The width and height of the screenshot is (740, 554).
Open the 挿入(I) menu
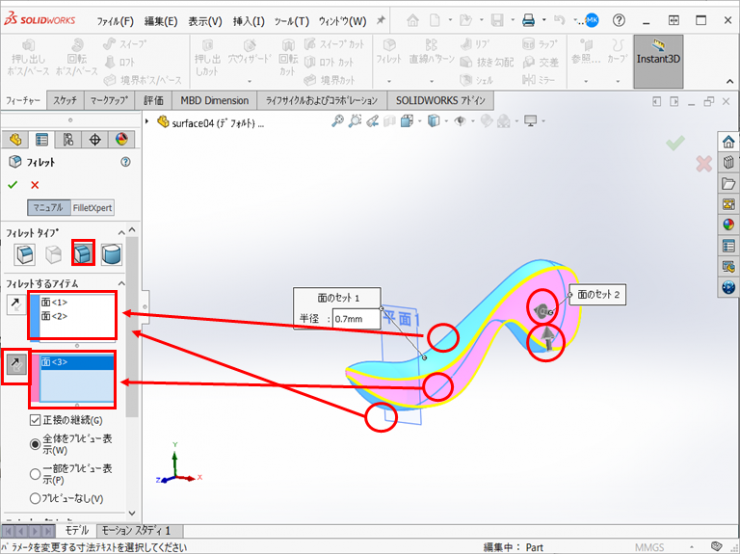coord(249,21)
